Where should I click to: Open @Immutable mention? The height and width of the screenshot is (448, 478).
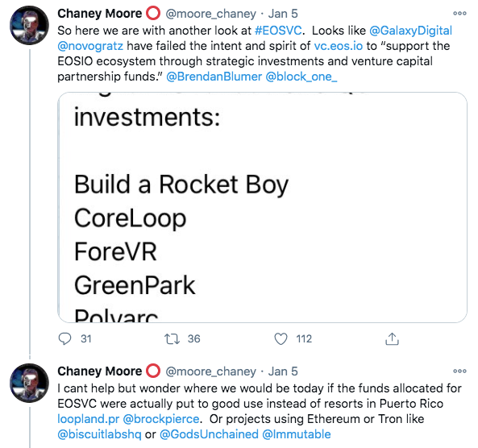click(x=297, y=434)
